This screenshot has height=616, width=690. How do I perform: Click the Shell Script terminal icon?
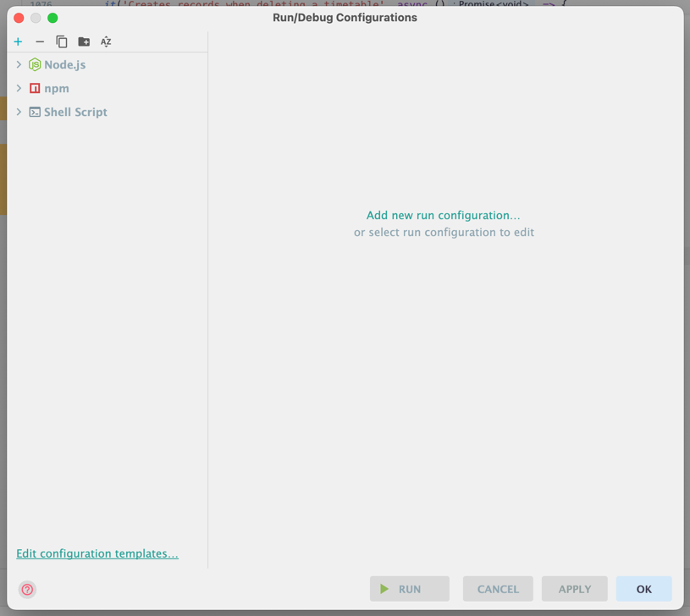tap(35, 113)
